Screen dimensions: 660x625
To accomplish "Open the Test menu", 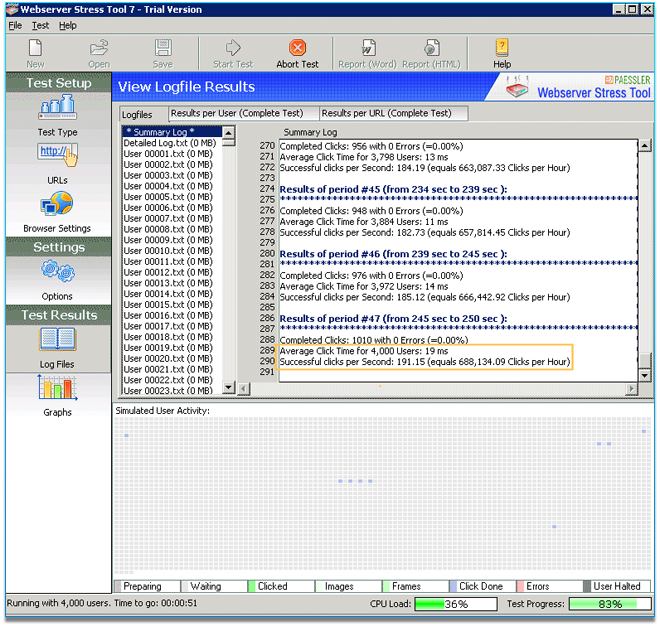I will click(40, 26).
